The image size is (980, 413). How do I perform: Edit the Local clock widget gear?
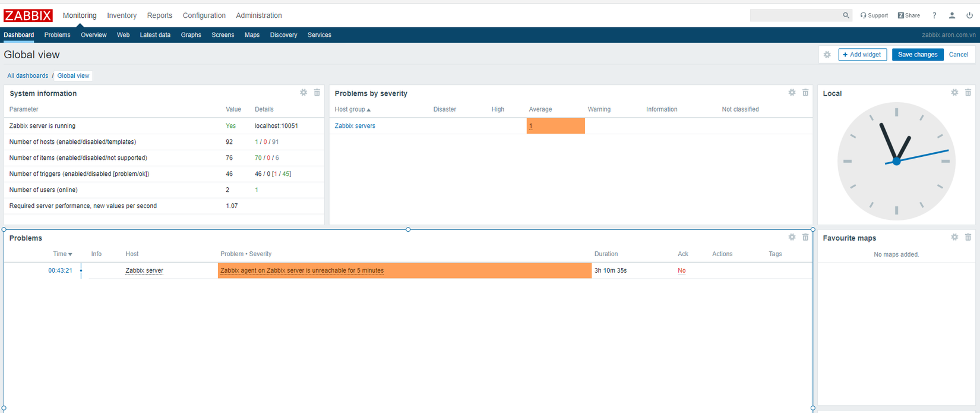tap(954, 93)
